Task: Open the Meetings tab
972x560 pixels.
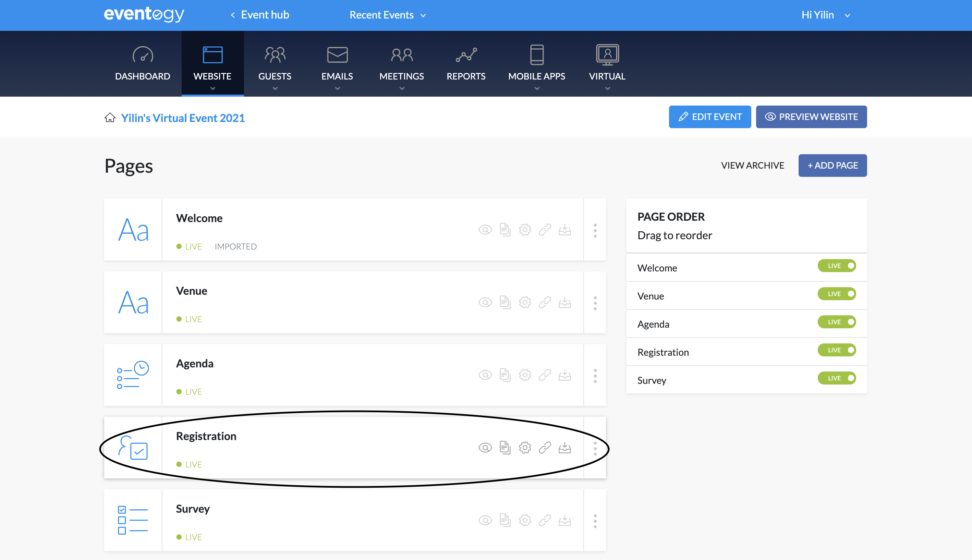Action: coord(402,64)
